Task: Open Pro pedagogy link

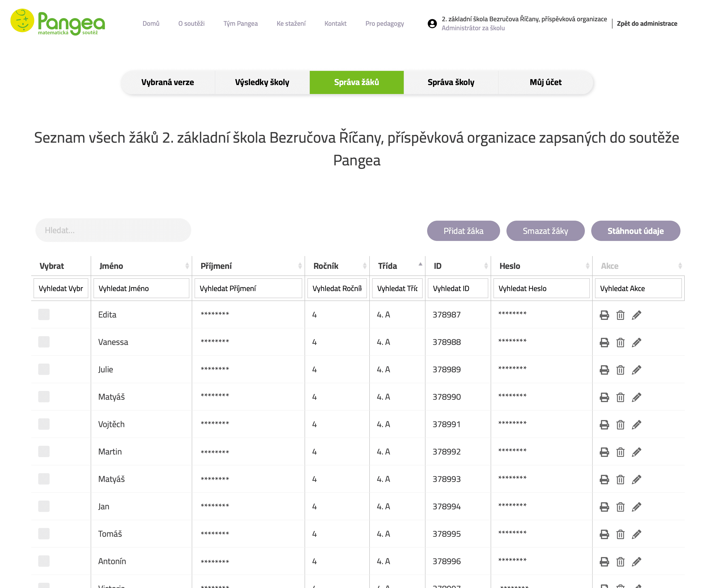Action: [x=384, y=23]
